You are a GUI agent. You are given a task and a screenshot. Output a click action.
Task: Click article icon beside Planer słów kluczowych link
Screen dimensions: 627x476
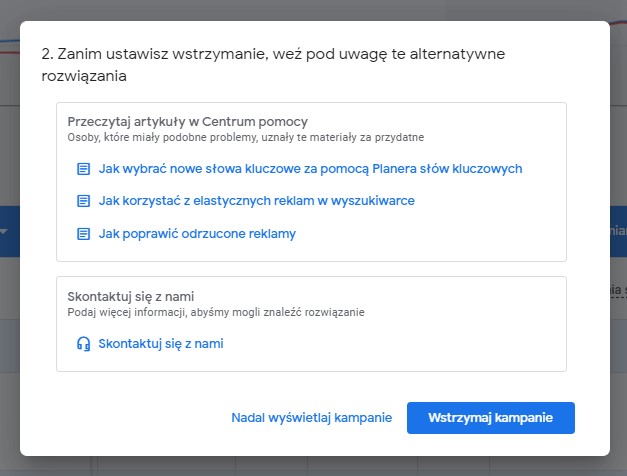pos(83,169)
